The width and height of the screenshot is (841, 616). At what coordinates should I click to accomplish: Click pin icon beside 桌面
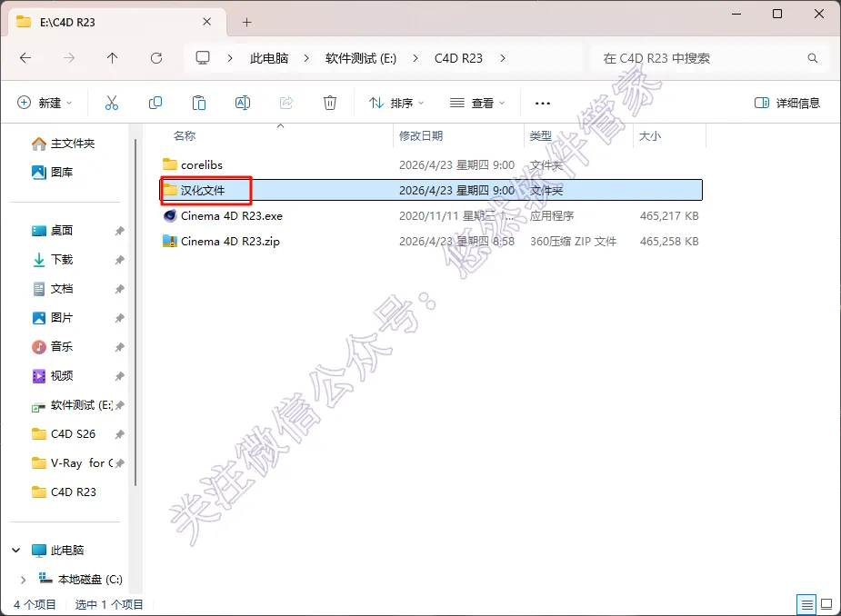(x=119, y=231)
